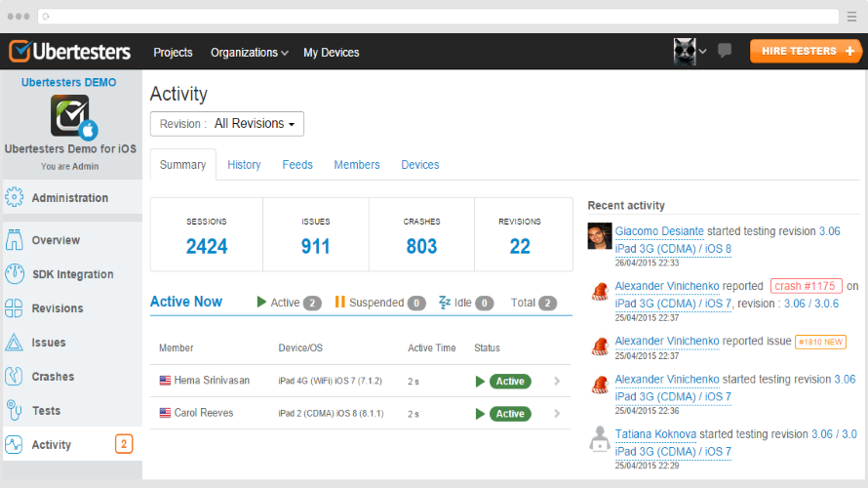Click the browser address bar
This screenshot has width=868, height=488.
click(x=439, y=17)
